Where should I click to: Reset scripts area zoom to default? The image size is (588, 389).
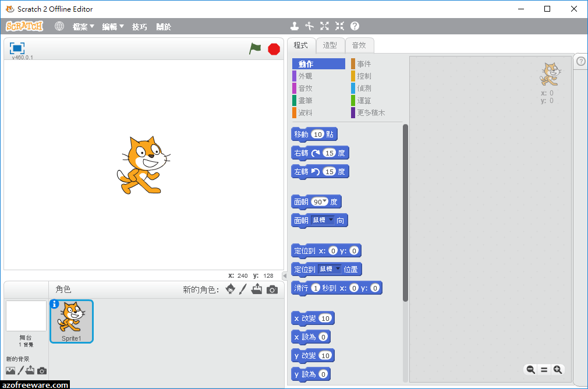544,370
